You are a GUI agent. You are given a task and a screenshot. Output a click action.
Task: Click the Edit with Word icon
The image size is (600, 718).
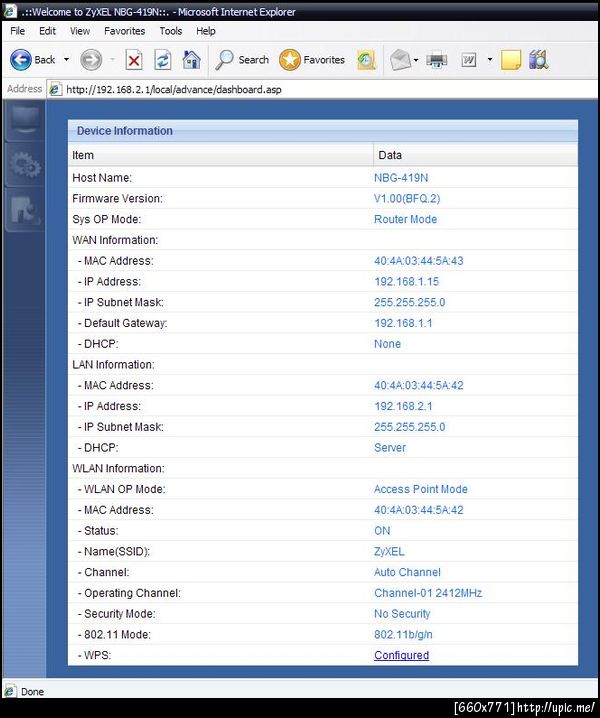click(x=469, y=60)
